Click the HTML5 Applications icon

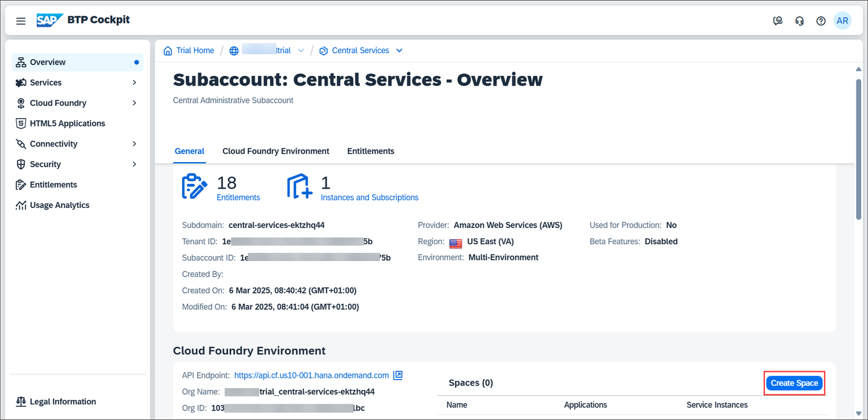pos(21,124)
